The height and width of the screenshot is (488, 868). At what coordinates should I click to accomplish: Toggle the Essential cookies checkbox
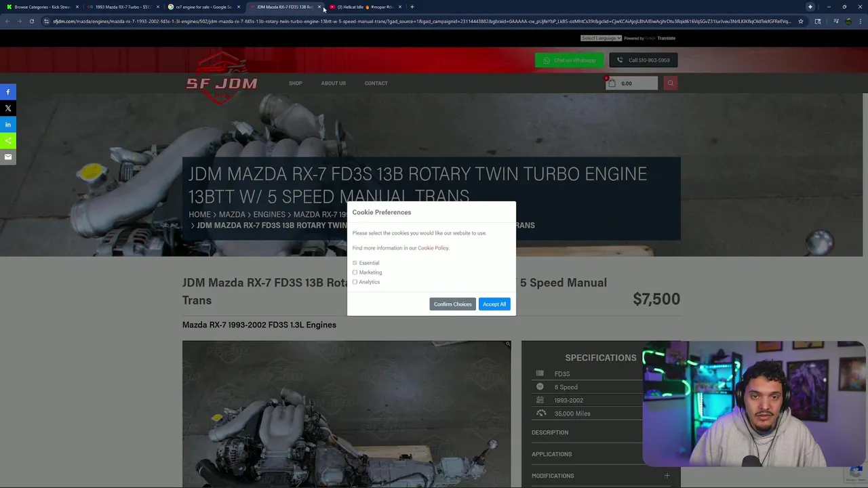click(x=355, y=263)
